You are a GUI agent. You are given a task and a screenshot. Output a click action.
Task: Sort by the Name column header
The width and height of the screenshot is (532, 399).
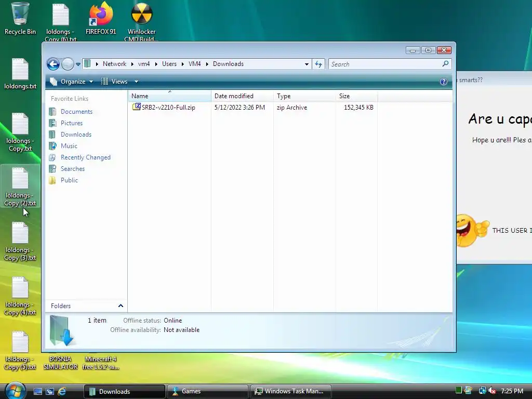point(170,96)
